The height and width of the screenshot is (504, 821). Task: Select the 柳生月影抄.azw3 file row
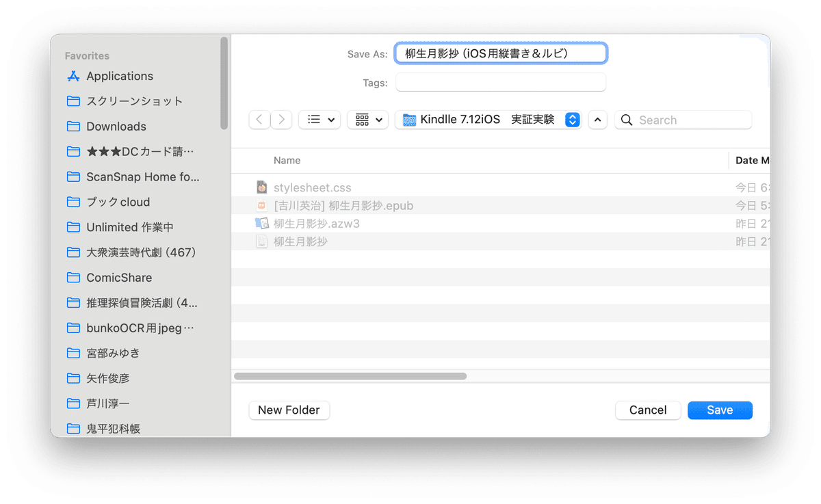point(501,223)
